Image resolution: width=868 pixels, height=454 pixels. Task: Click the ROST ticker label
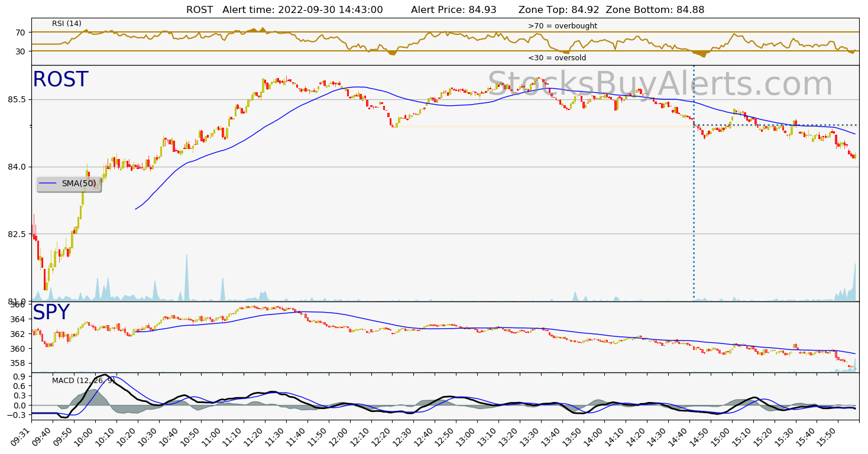pos(60,80)
